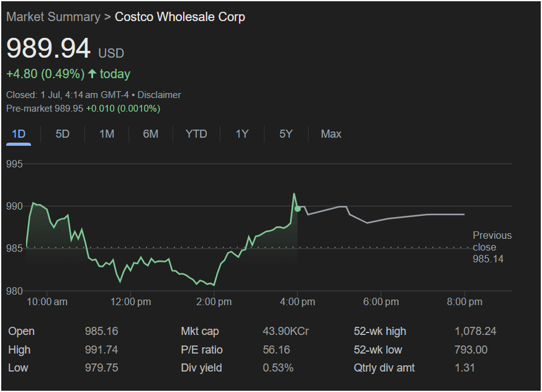Click the +4.80 (0.49%) change value

pos(45,74)
